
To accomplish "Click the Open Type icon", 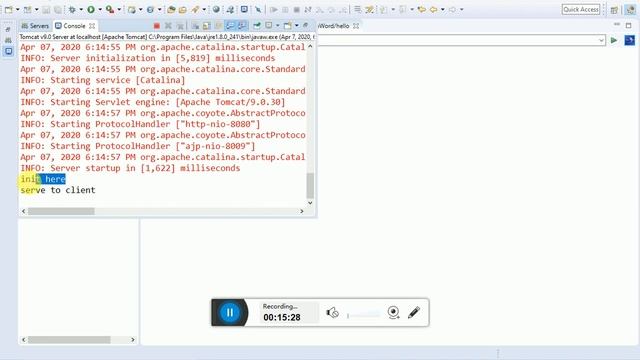I will click(x=171, y=9).
